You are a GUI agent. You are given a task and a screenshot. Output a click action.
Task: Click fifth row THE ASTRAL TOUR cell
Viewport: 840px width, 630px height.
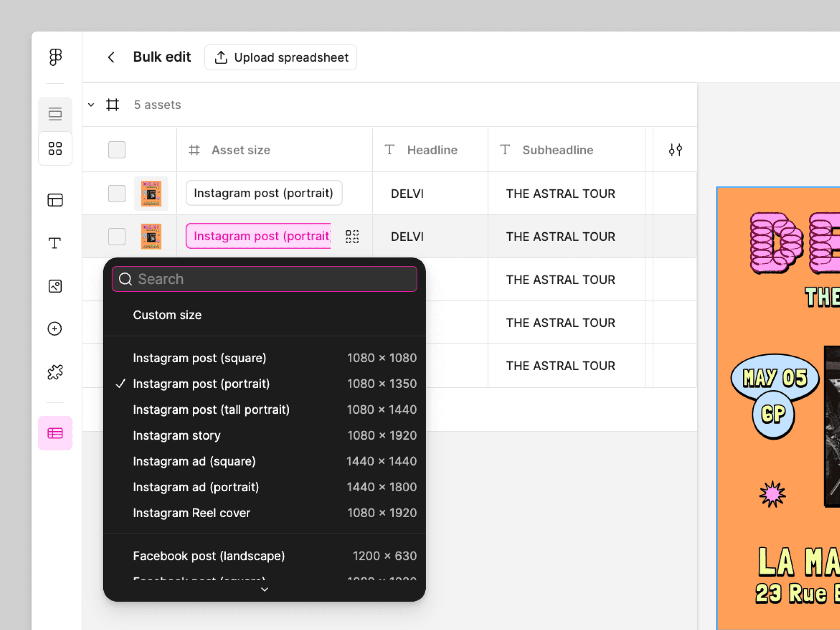click(567, 366)
